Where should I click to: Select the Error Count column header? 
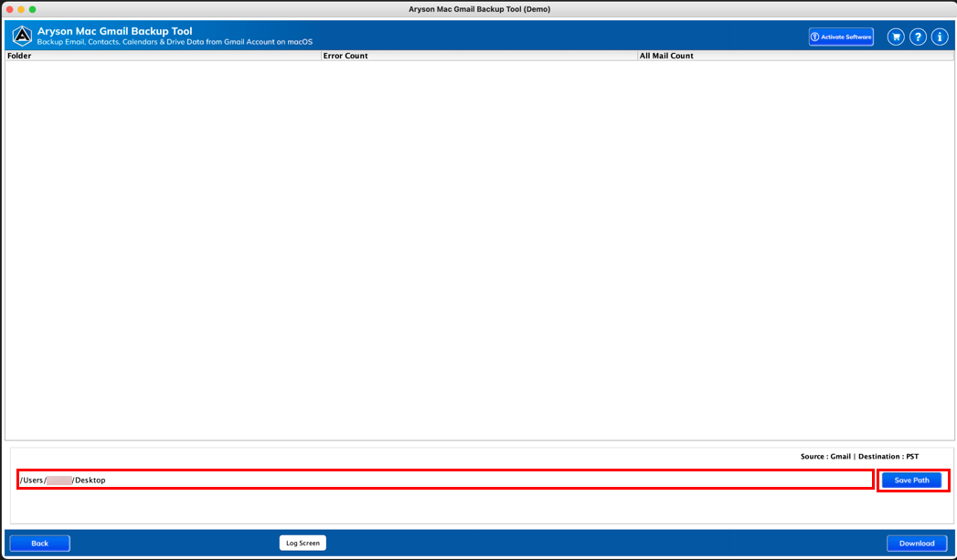pos(479,56)
